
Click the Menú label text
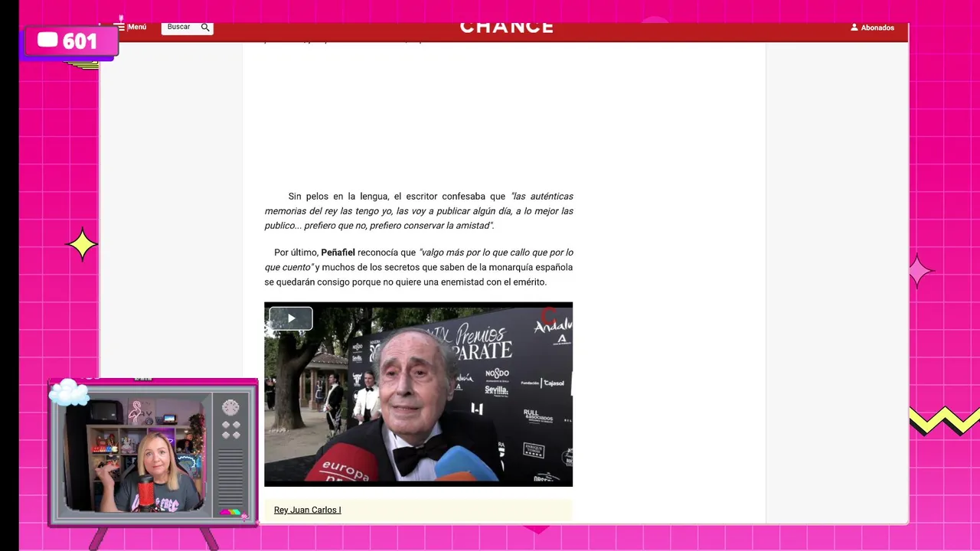click(x=137, y=27)
